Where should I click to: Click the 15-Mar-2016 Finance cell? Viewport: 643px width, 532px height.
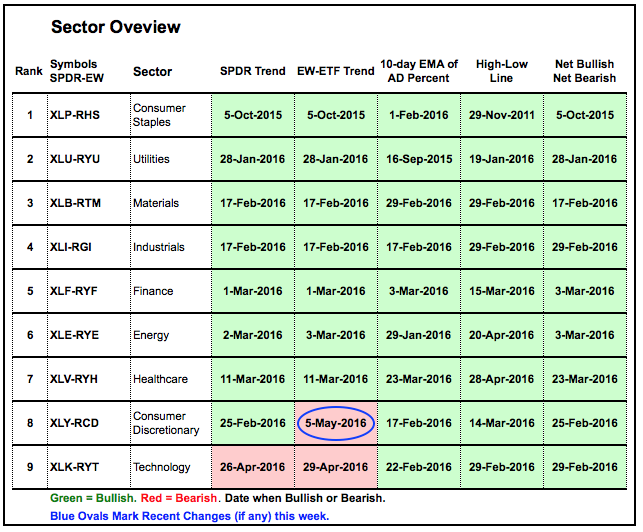click(501, 291)
